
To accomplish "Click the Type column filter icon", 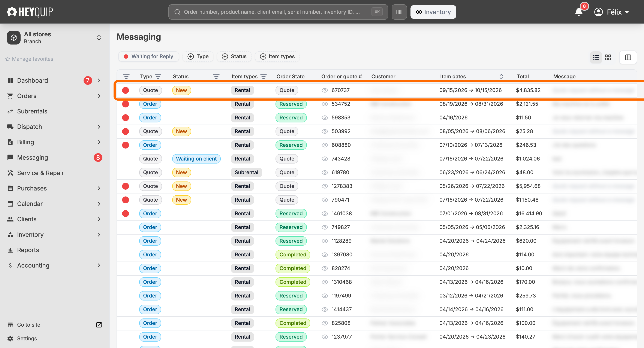I will [x=158, y=76].
